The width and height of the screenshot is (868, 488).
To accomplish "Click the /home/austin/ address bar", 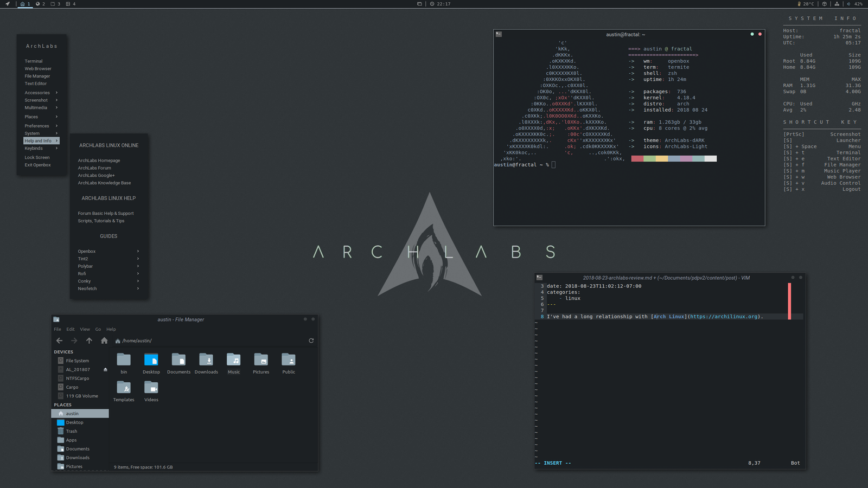I will (136, 340).
